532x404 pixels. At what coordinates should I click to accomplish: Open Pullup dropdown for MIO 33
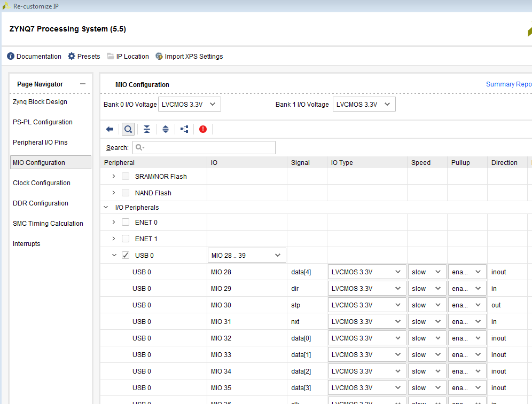click(467, 354)
